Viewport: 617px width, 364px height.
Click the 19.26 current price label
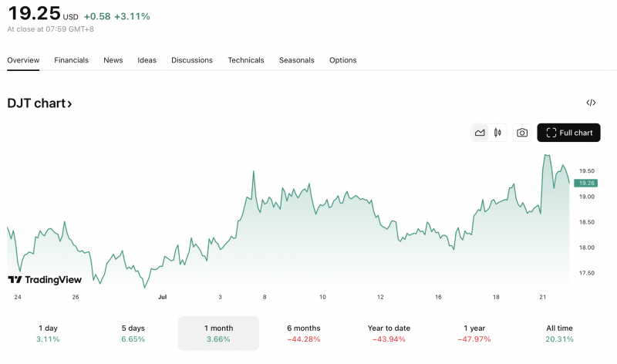pyautogui.click(x=586, y=183)
